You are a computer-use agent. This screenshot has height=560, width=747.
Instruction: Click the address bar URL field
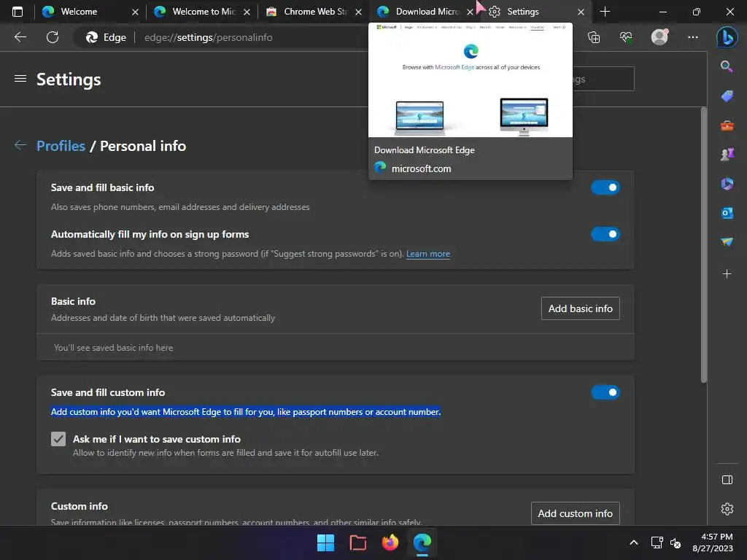[208, 37]
